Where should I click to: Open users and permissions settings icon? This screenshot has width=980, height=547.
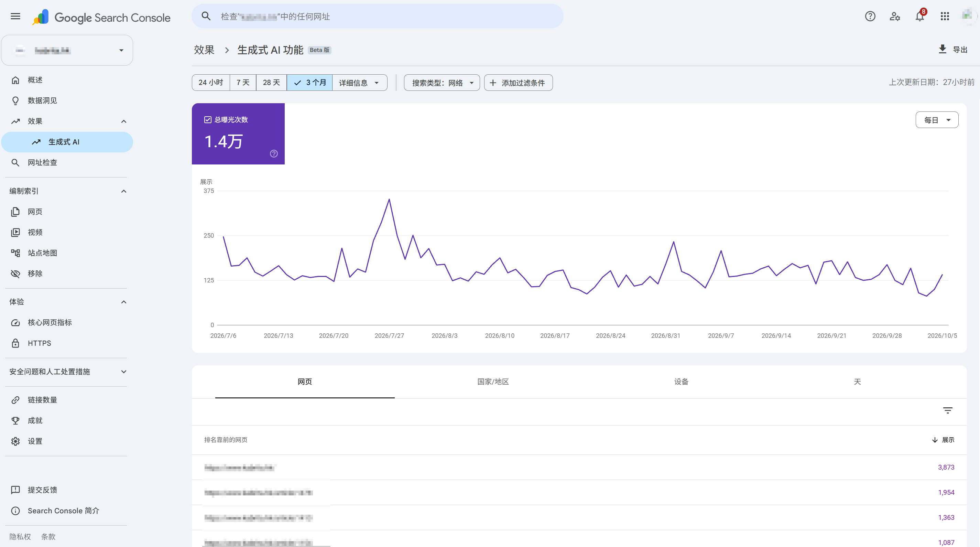(x=894, y=17)
